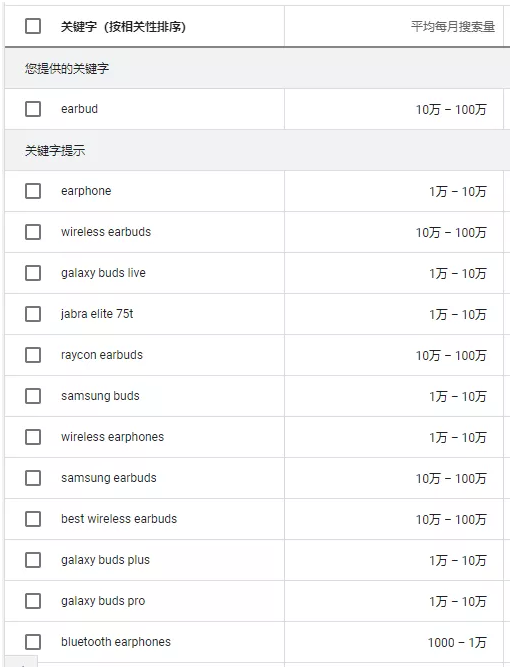This screenshot has height=669, width=512.
Task: Select galaxy buds plus checkbox
Action: click(x=33, y=559)
